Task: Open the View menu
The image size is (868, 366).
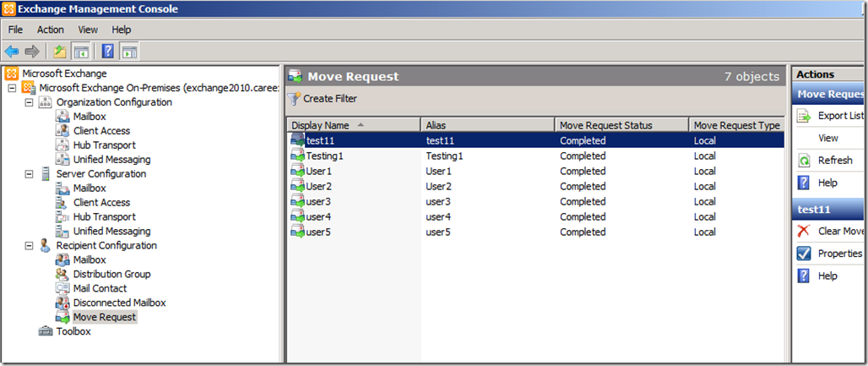Action: (x=88, y=30)
